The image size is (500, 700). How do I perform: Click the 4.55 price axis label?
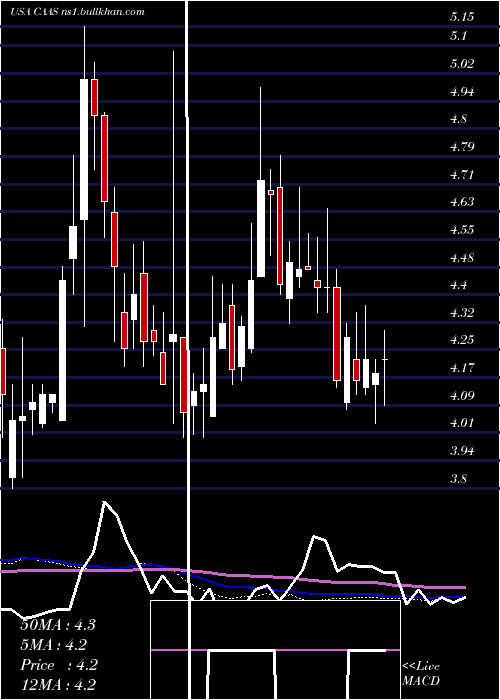(x=462, y=230)
